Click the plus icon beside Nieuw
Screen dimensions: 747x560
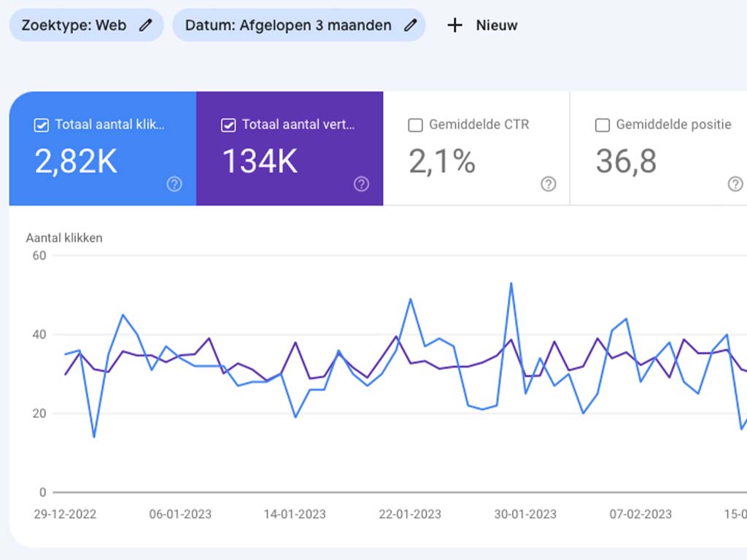point(455,26)
